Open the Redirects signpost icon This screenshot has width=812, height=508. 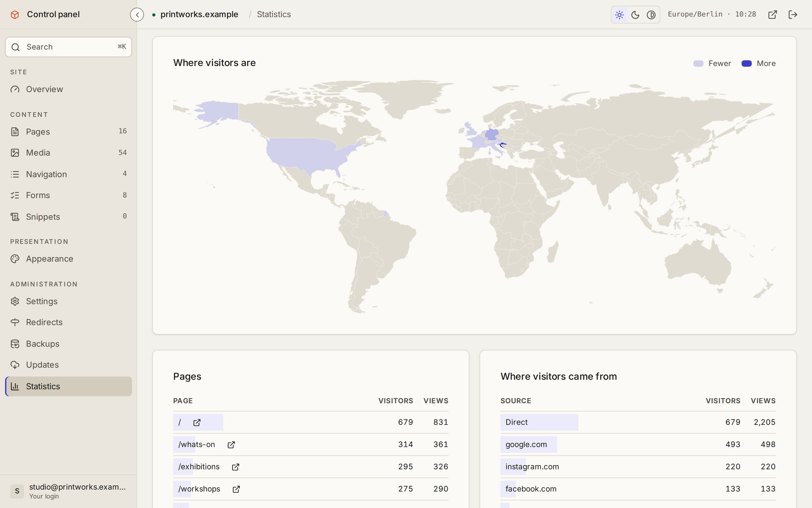point(15,322)
